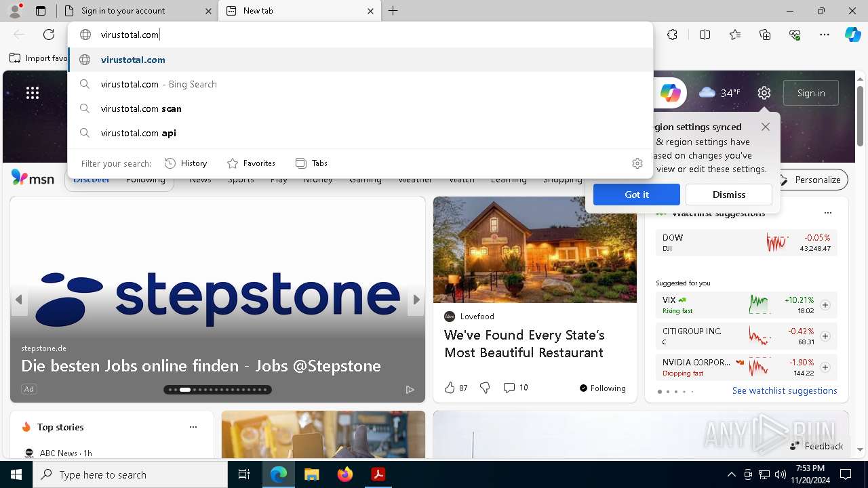Click the Lovefood restaurant photo thumbnail
868x488 pixels.
(x=535, y=249)
